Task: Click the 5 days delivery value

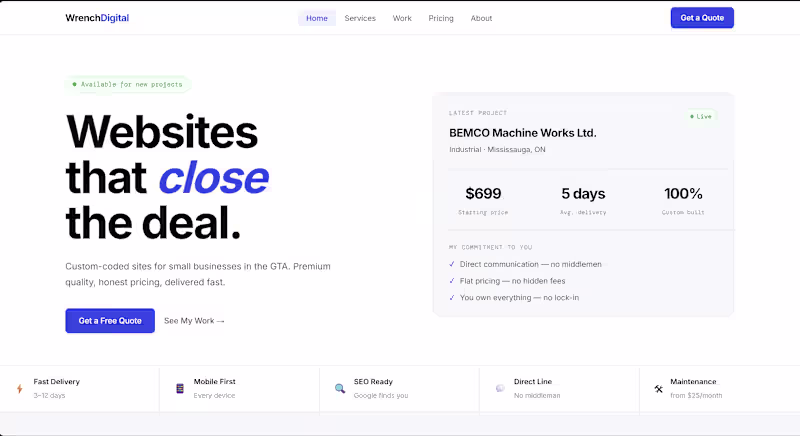Action: click(583, 194)
